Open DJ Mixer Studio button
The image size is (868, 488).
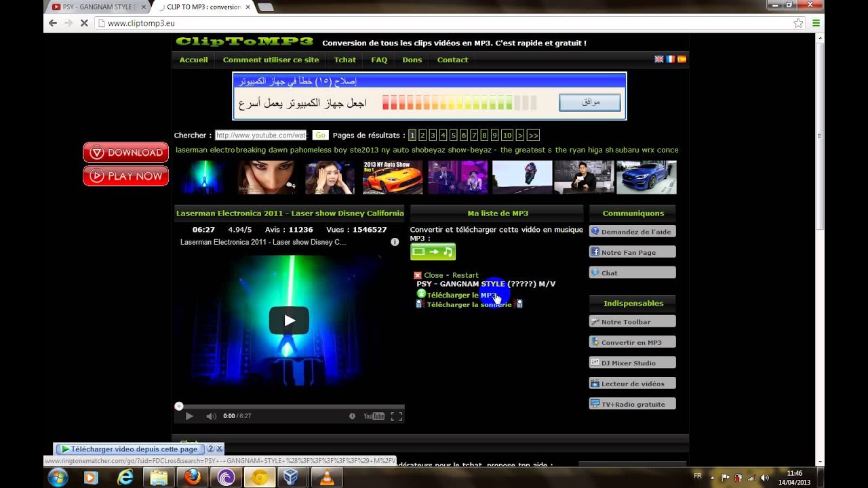coord(632,363)
